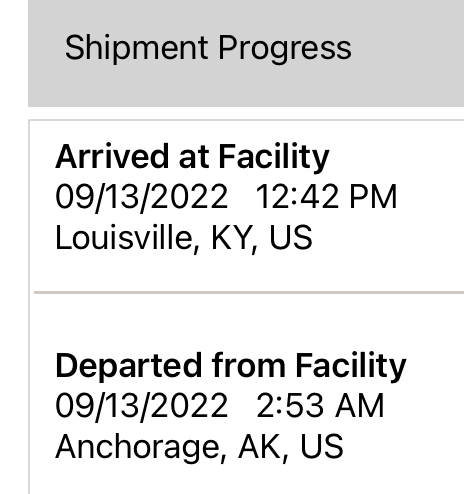Click the 09/13/2022 departure date
The image size is (464, 494).
click(x=142, y=406)
